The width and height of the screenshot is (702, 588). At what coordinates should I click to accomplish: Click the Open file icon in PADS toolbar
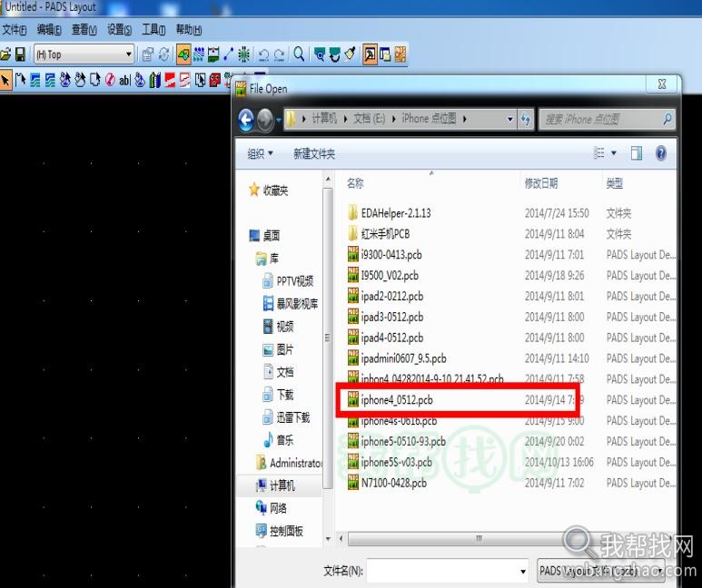pyautogui.click(x=5, y=54)
